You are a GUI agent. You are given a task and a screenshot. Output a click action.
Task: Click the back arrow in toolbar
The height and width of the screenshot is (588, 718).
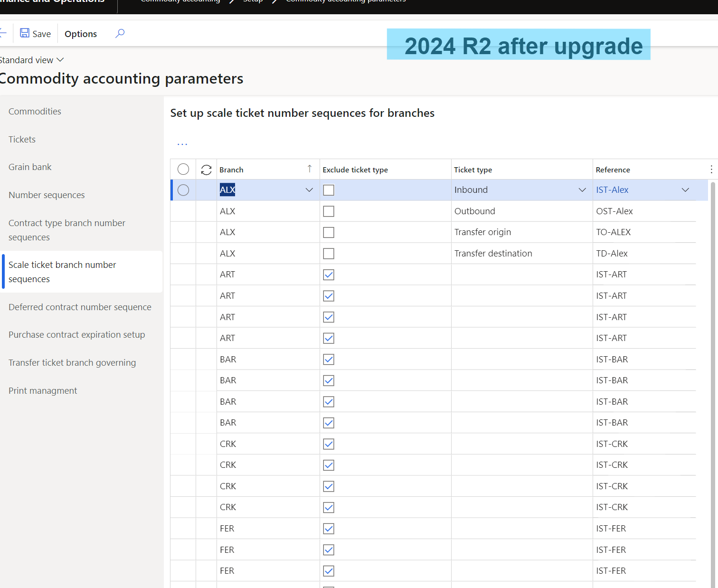pos(3,33)
